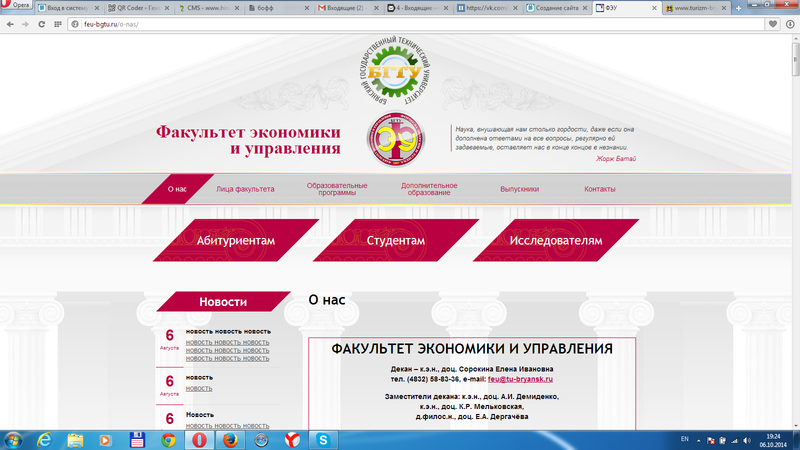
Task: Click the Action Center flag tray icon
Action: tap(710, 440)
